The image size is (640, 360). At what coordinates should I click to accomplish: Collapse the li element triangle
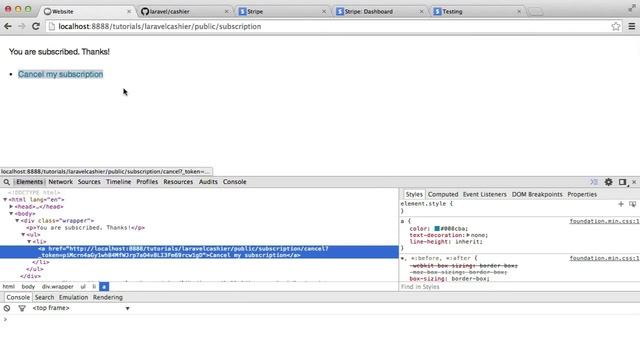29,242
